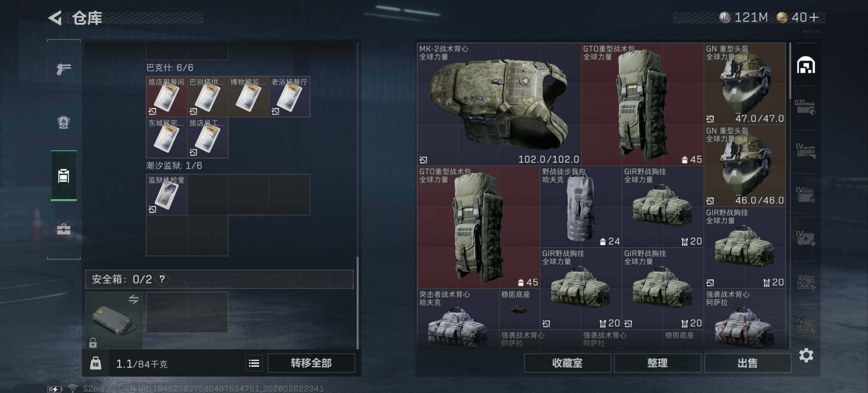Open the keycard holder category tab
The image size is (868, 393).
[x=63, y=175]
